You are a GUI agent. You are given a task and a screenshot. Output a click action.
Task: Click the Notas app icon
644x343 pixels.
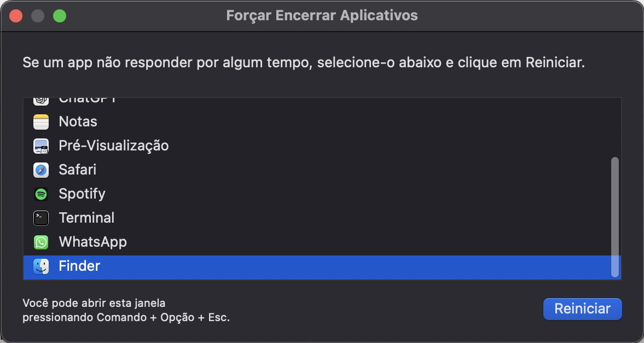coord(41,121)
